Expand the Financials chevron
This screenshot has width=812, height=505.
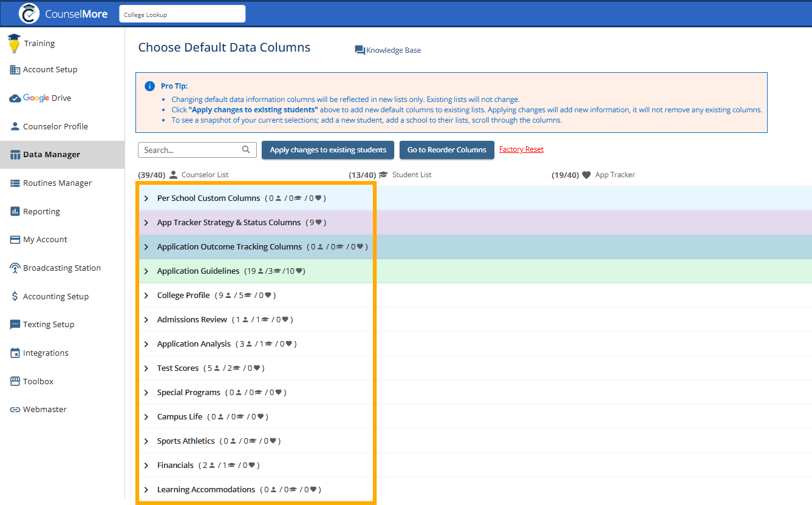[146, 466]
